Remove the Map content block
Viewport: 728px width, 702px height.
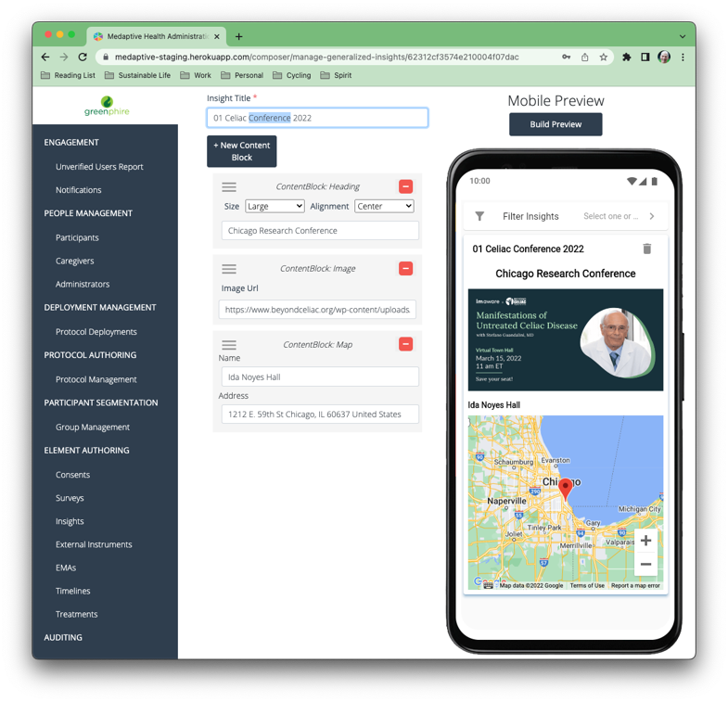pyautogui.click(x=406, y=344)
